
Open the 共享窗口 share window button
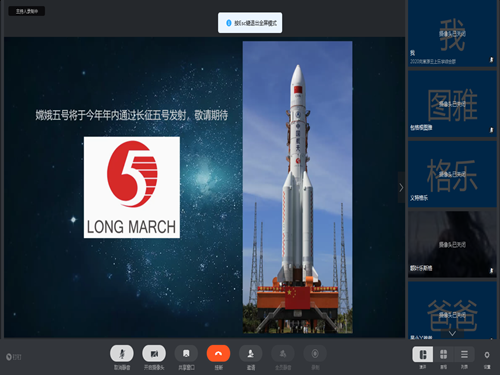[186, 354]
